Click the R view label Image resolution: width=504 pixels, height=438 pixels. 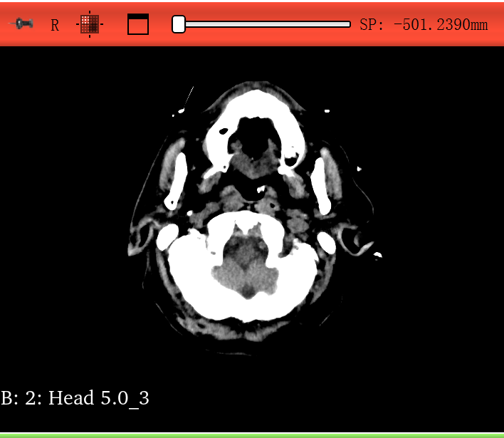point(55,26)
